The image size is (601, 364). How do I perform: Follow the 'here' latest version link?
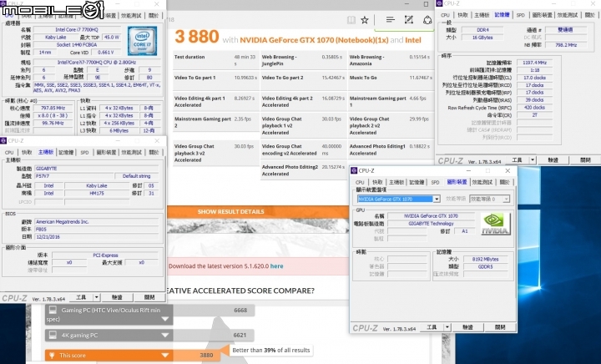(x=277, y=266)
